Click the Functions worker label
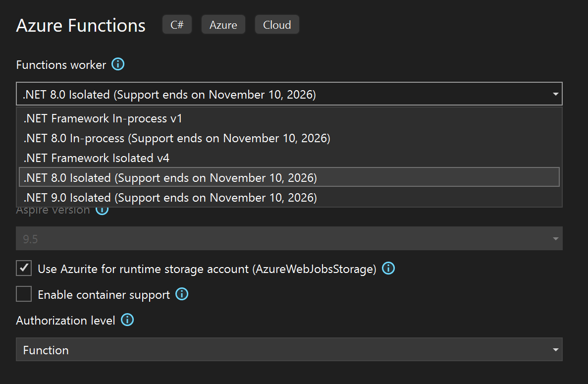The image size is (588, 384). coord(61,65)
